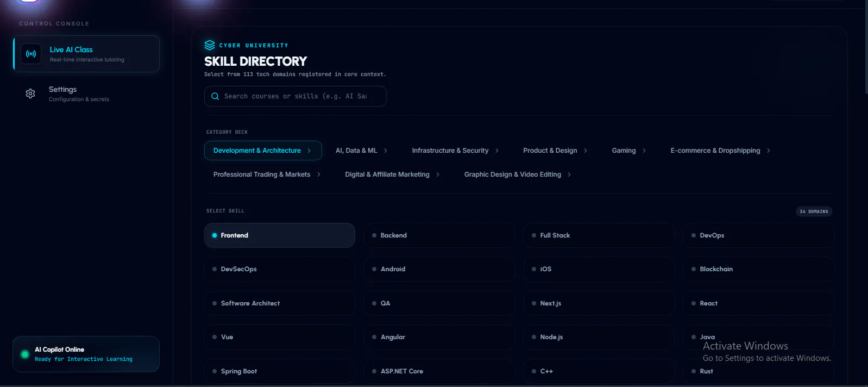The image size is (868, 387).
Task: Click the CONTROL CONSOLE sidebar label
Action: [54, 24]
